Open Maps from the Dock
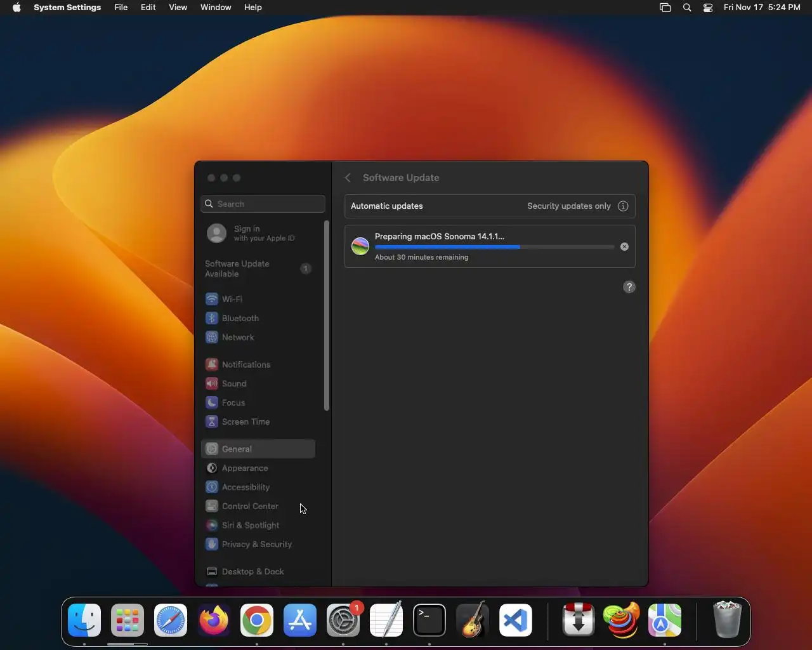The image size is (812, 650). coord(665,620)
